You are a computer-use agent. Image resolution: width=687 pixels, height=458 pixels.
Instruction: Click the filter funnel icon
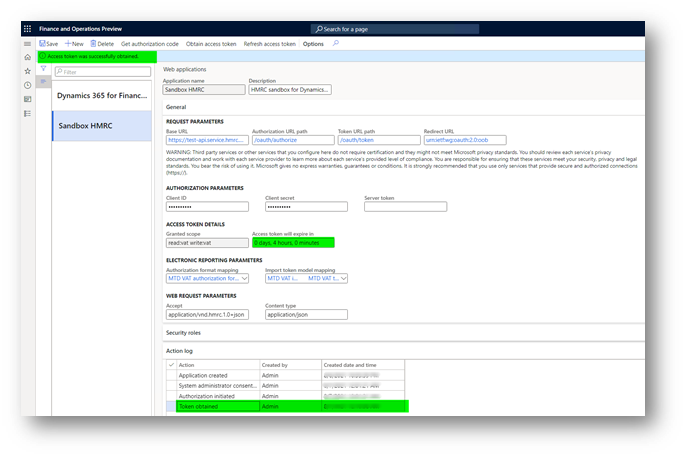pyautogui.click(x=43, y=68)
